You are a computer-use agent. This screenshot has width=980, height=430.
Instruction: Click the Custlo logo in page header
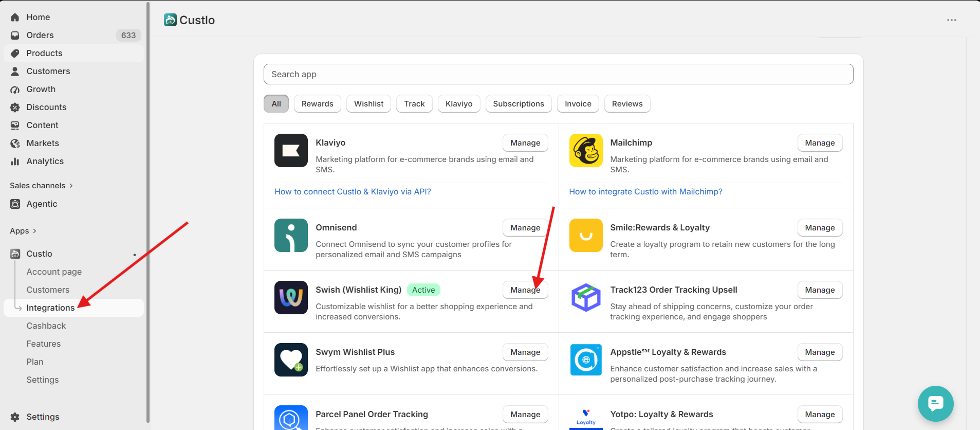(170, 20)
